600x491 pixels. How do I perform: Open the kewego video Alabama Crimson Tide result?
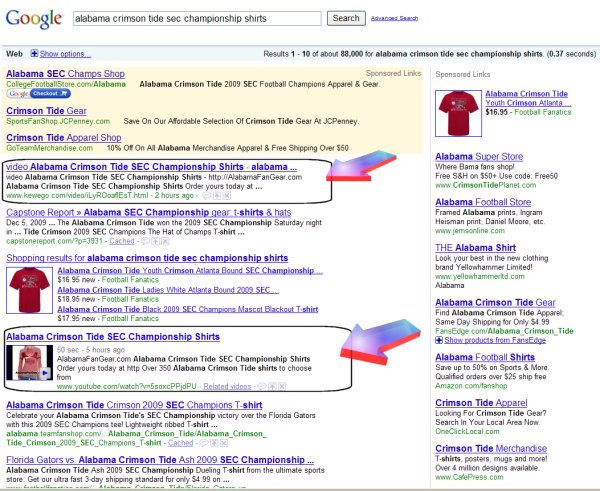coord(151,167)
